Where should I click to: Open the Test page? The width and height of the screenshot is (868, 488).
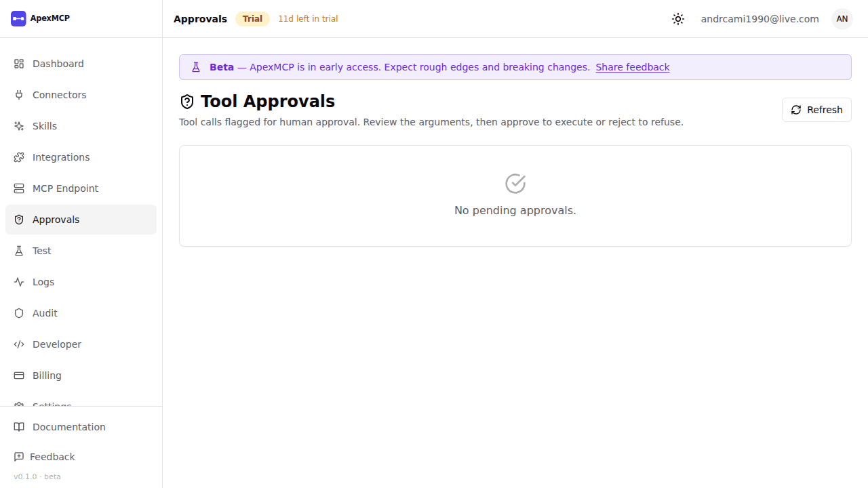pos(81,251)
